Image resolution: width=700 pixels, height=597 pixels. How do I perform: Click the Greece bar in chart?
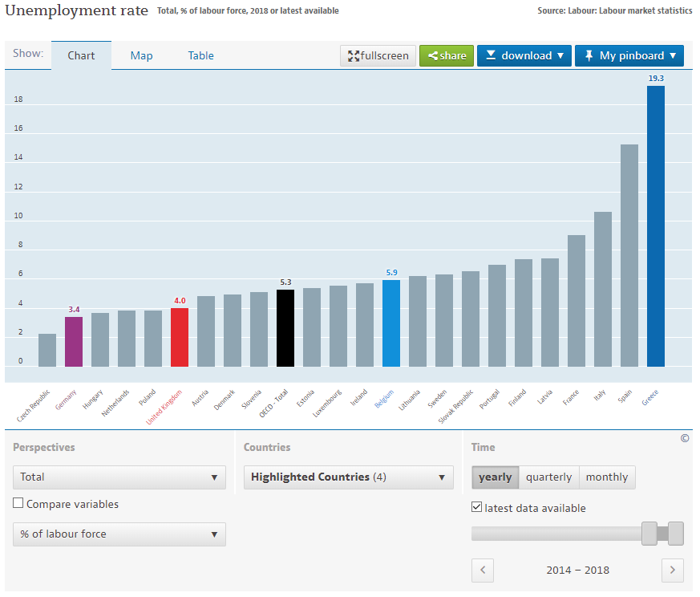pyautogui.click(x=655, y=225)
